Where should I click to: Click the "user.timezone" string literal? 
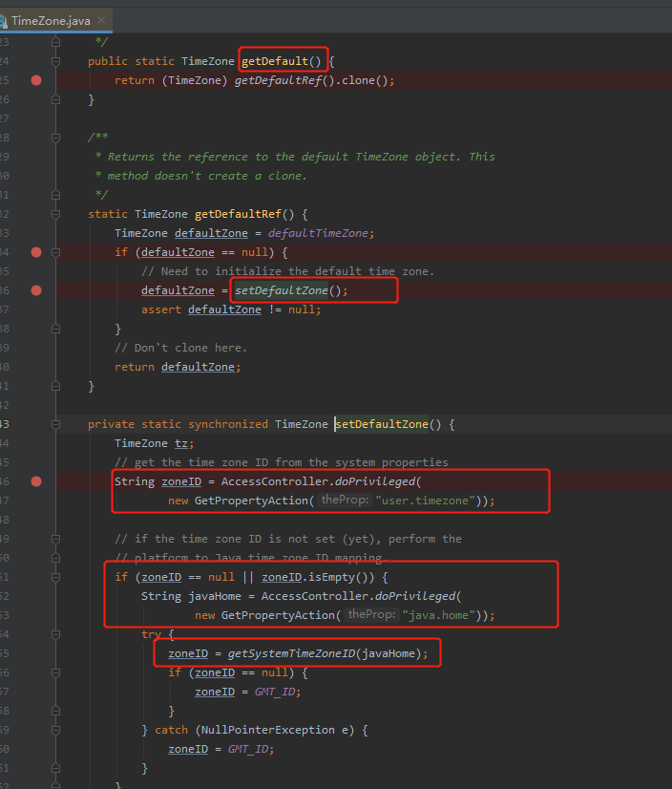(x=425, y=501)
